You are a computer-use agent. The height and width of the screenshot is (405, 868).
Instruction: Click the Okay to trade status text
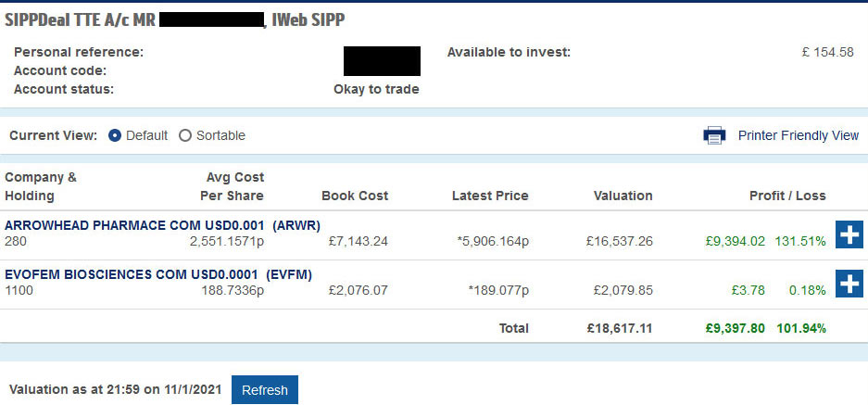tap(376, 89)
